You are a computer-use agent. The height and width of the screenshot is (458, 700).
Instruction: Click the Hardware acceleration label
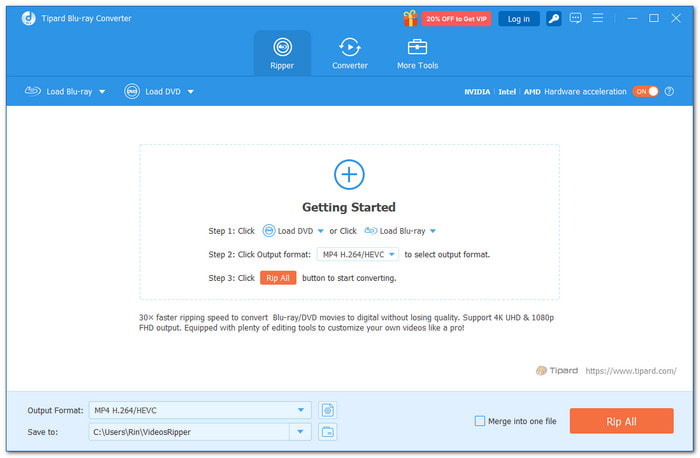tap(585, 92)
